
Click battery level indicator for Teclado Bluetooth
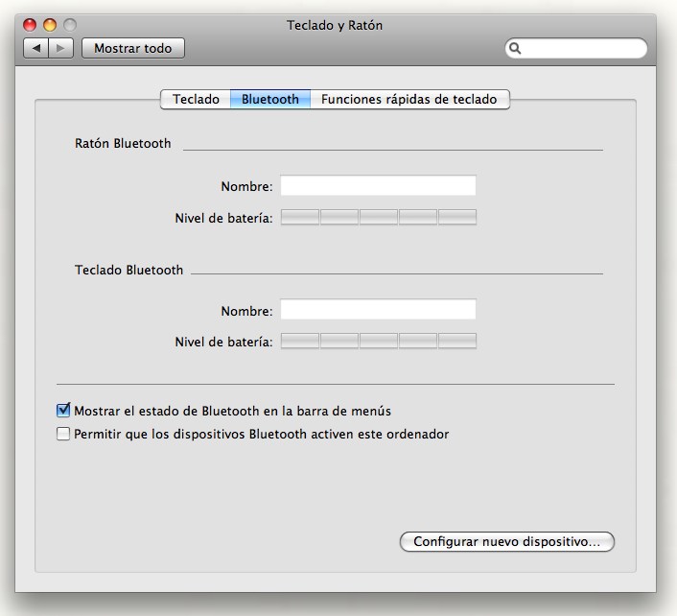pyautogui.click(x=379, y=341)
